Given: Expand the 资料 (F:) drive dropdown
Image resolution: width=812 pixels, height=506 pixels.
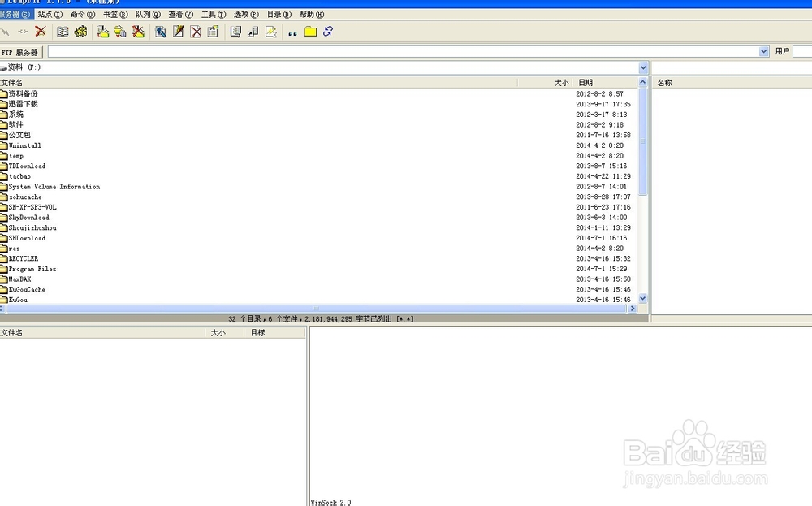Looking at the screenshot, I should (643, 67).
